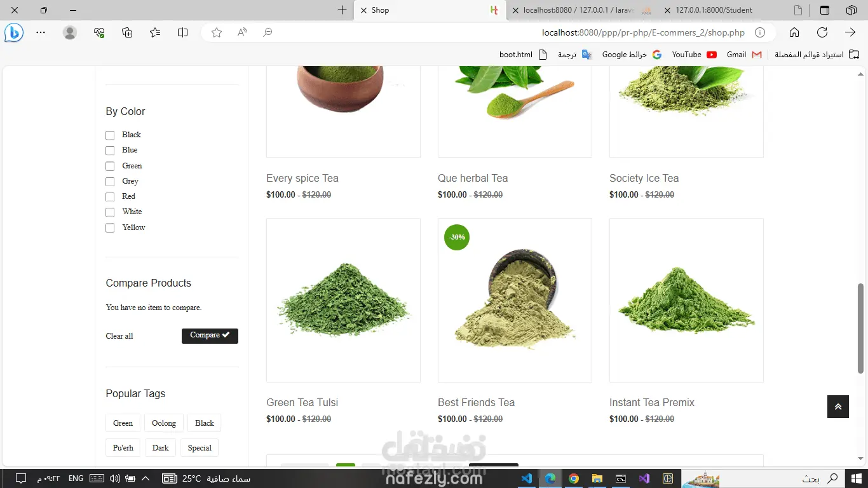Screen dimensions: 868x488
Task: Open the YouTube bookmark
Action: coord(695,55)
